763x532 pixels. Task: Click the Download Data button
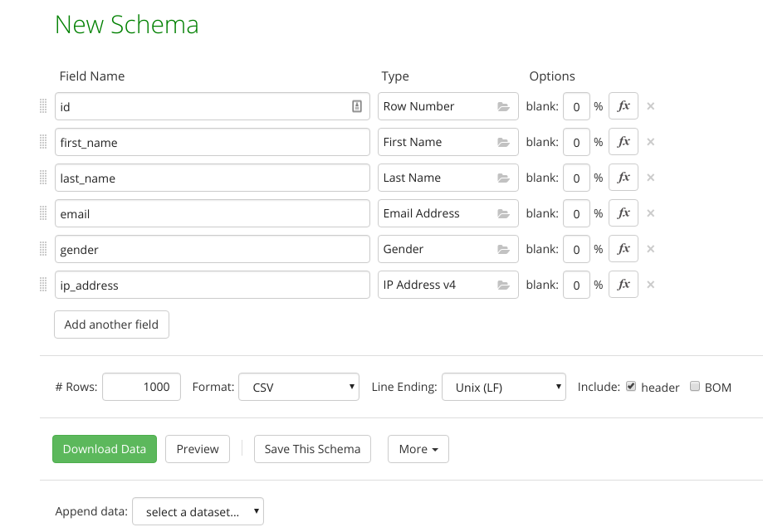104,449
